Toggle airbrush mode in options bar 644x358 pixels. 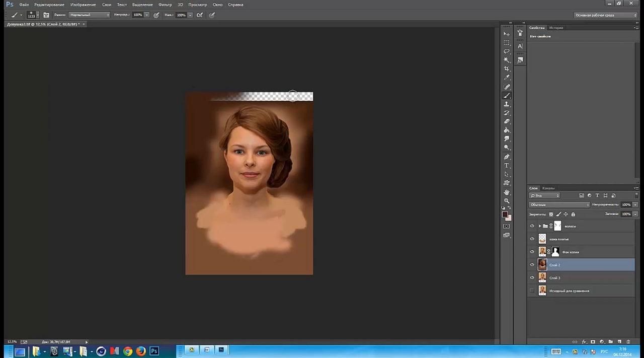click(x=200, y=15)
